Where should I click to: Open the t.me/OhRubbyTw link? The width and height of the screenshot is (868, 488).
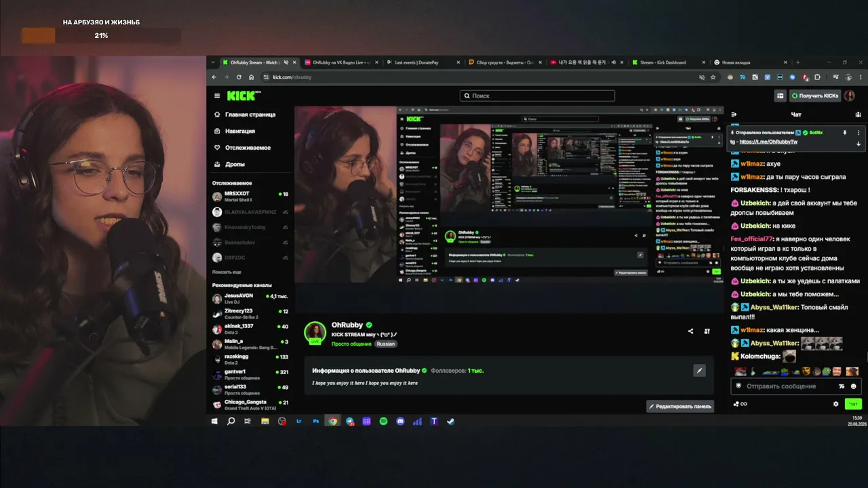click(768, 142)
